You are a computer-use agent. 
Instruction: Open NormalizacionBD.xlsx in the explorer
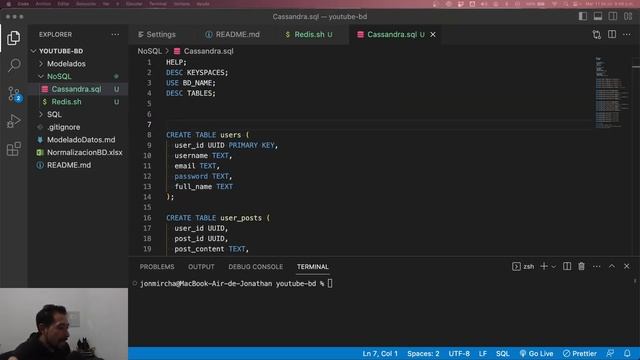click(x=84, y=152)
